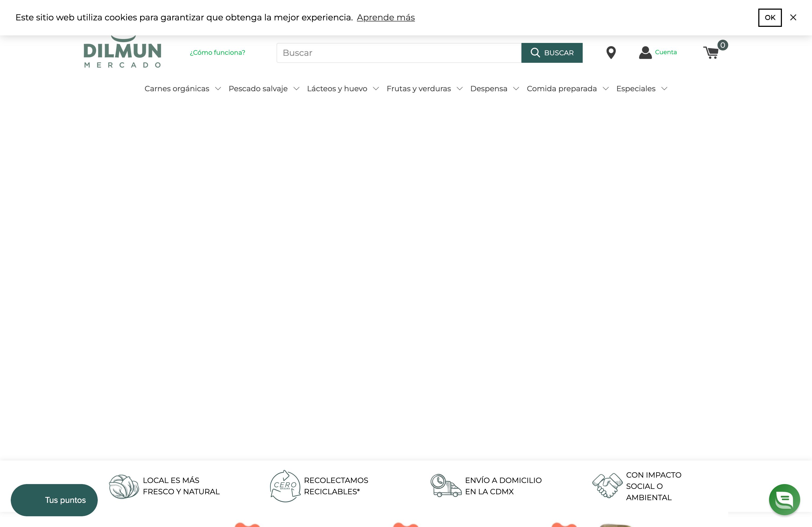Open the Cuenta account icon
This screenshot has width=812, height=527.
point(645,53)
